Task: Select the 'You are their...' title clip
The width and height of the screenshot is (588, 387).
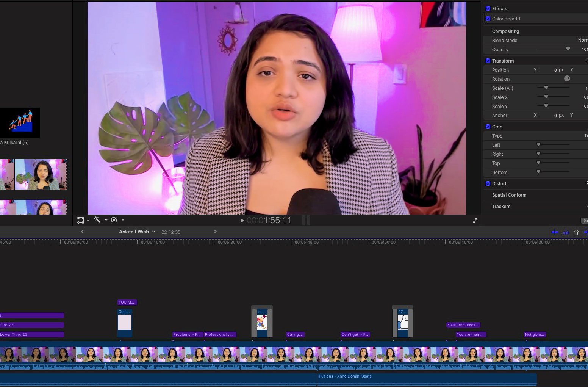Action: coord(471,334)
